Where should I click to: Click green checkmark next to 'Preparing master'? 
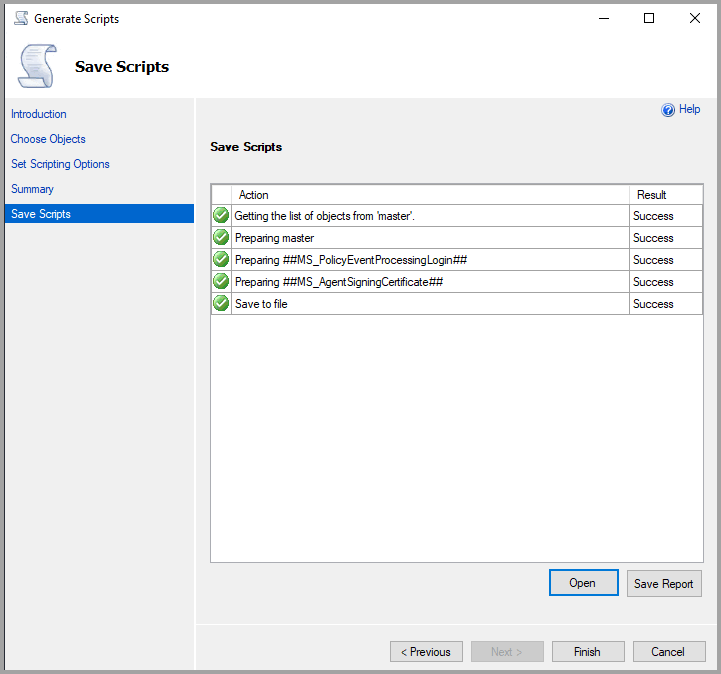(x=221, y=238)
